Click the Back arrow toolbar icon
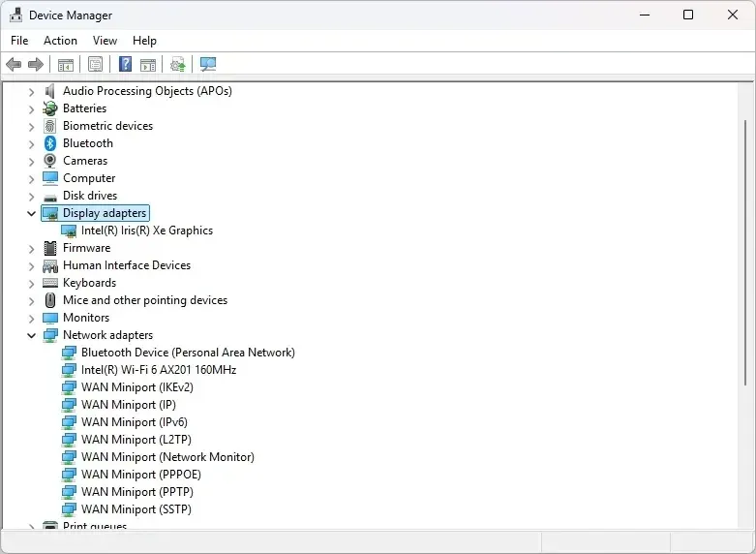 coord(14,64)
